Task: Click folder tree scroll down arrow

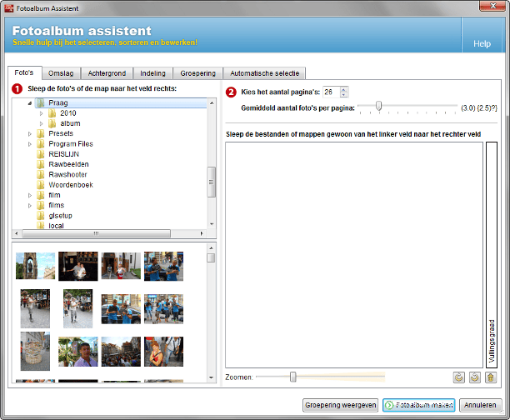Action: [212, 224]
